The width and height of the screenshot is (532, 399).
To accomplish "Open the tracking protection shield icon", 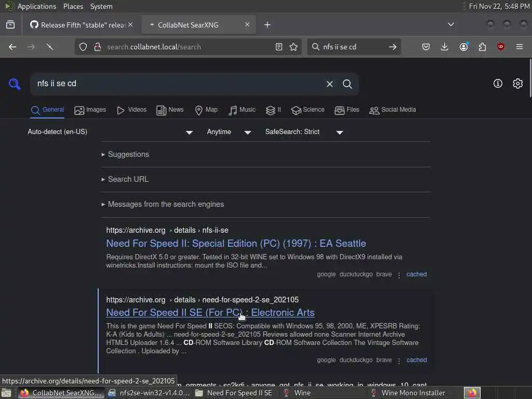I will (x=83, y=47).
